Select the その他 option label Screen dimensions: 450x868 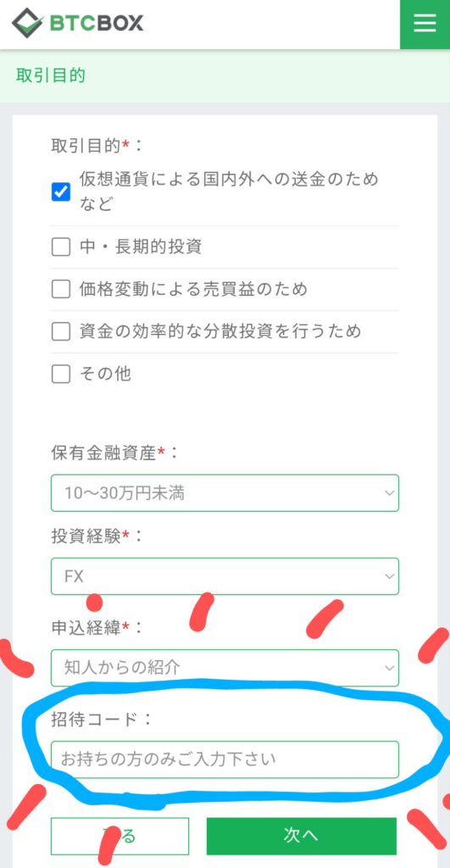105,374
